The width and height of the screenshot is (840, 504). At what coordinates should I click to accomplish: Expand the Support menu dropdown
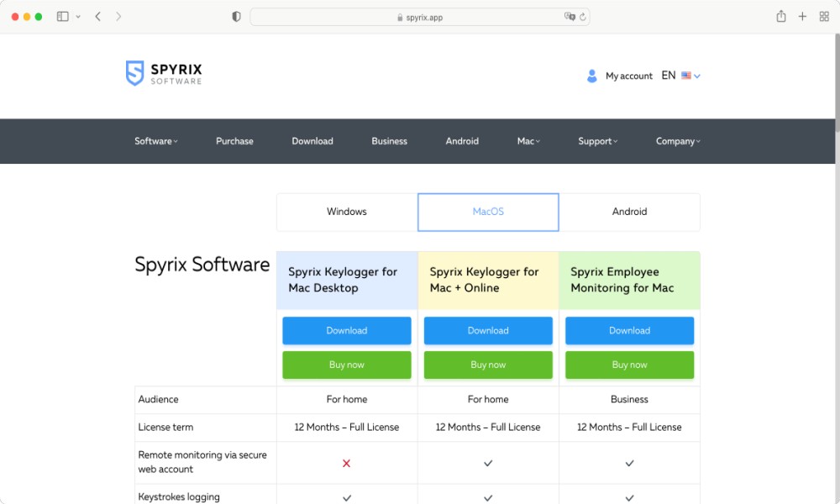tap(598, 141)
